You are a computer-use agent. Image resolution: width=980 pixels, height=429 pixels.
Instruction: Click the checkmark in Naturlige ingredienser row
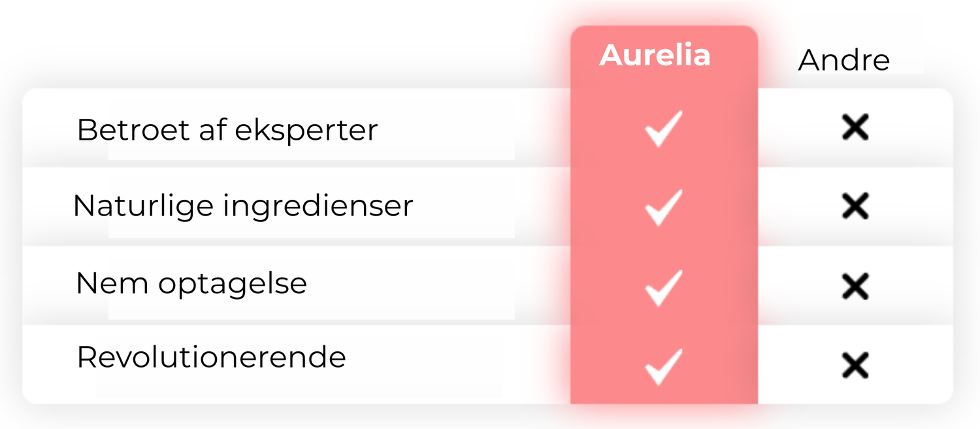pyautogui.click(x=663, y=207)
